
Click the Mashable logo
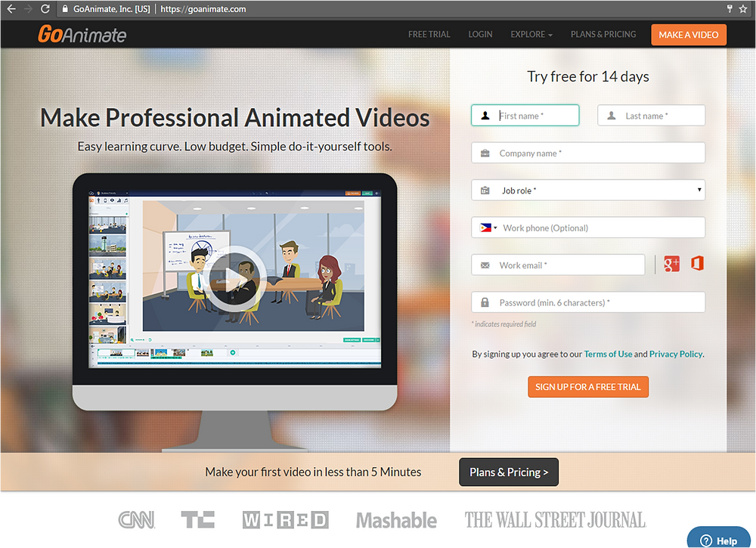pos(396,521)
